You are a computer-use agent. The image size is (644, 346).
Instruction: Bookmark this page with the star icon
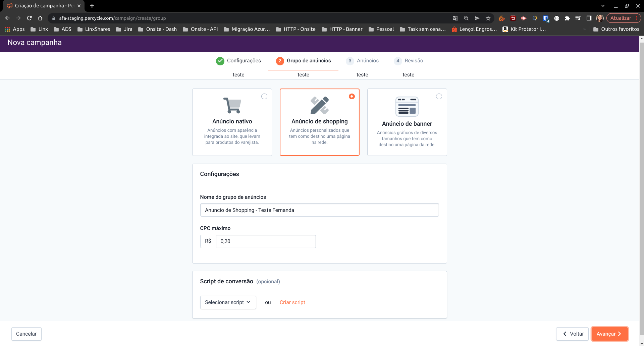(488, 18)
